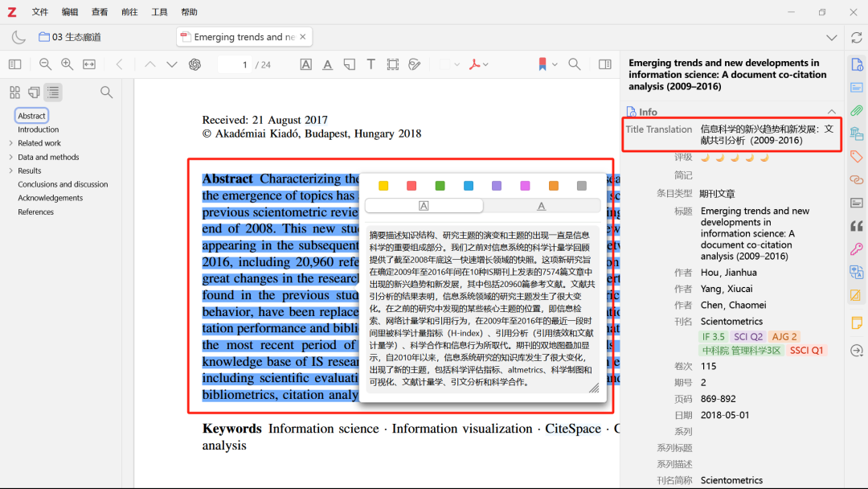
Task: Select the area selection annotation tool
Action: tap(392, 64)
